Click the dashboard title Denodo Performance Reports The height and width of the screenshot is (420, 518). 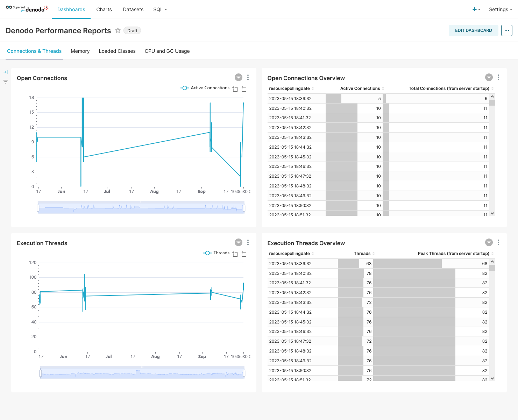tap(58, 31)
